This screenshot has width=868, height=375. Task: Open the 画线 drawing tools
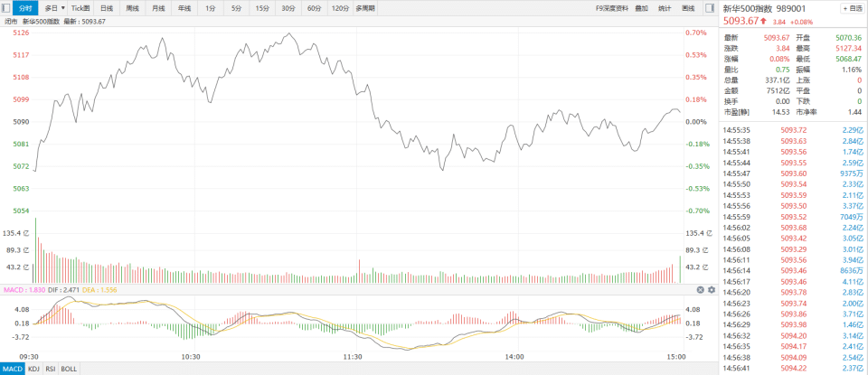coord(688,8)
